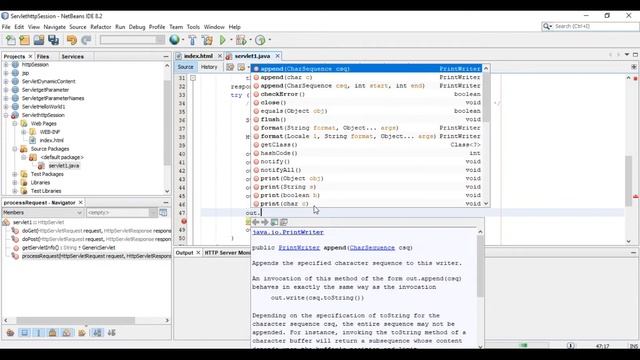Switch to the Services tab

[x=73, y=56]
